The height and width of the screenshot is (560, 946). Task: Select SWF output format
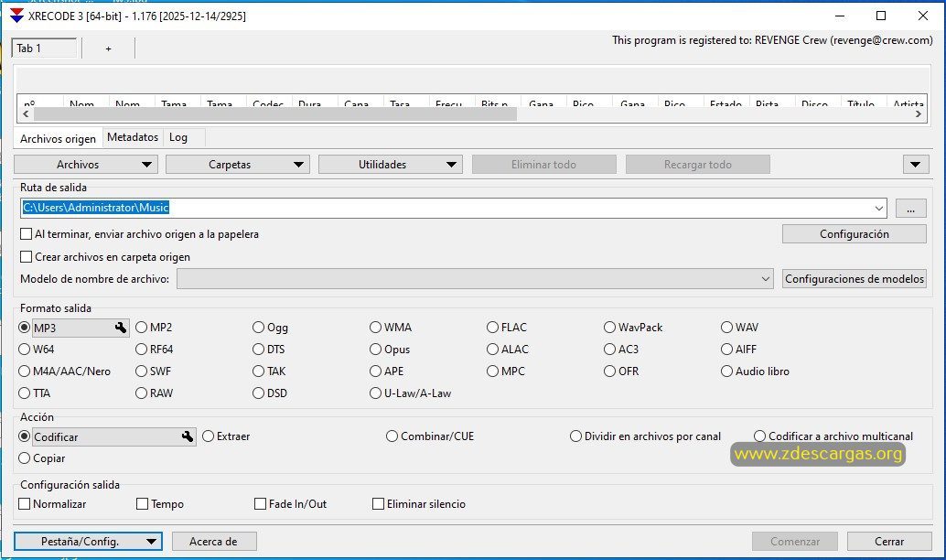[x=141, y=372]
